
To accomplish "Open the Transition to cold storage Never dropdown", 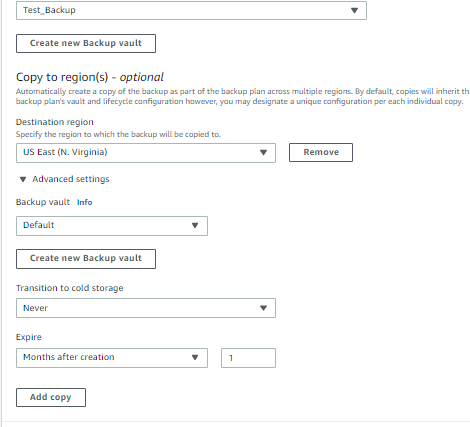I will (x=146, y=308).
